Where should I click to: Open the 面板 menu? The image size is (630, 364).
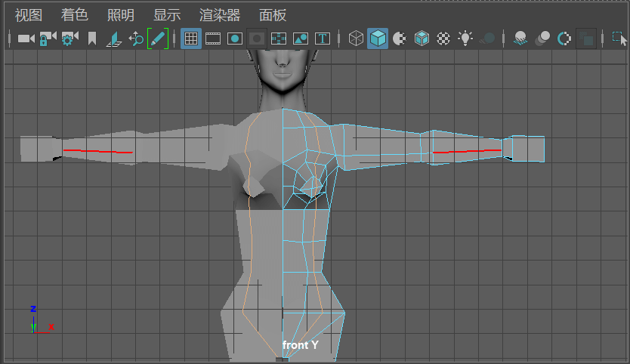[x=273, y=15]
